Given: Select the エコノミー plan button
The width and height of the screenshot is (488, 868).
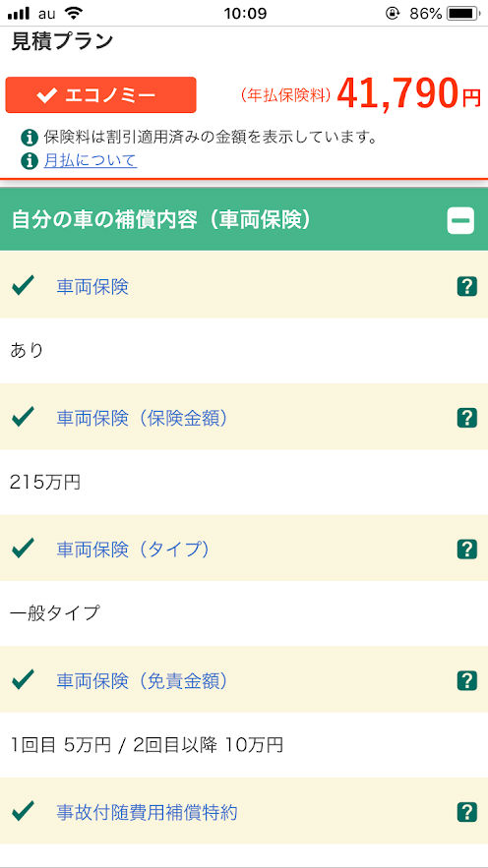Looking at the screenshot, I should point(100,95).
